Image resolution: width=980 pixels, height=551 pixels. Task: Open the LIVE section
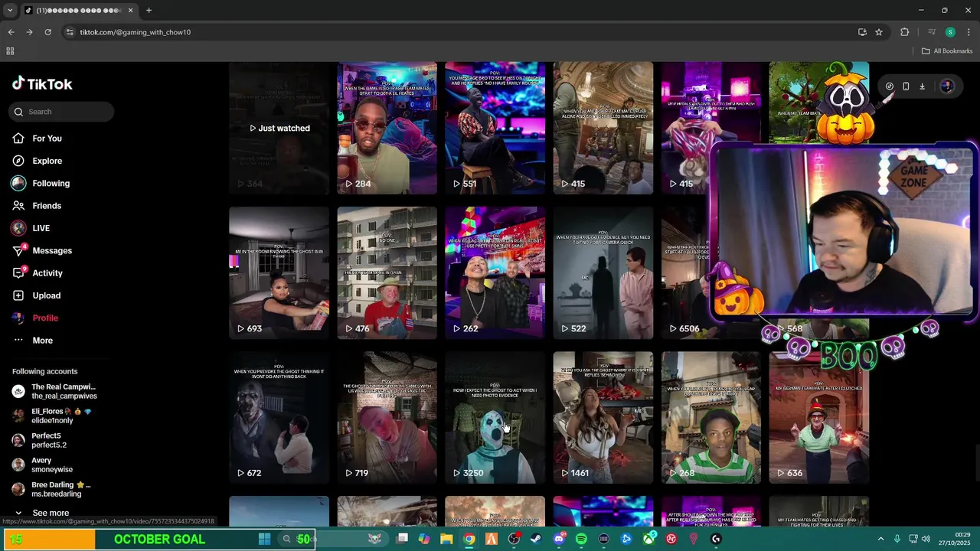41,228
